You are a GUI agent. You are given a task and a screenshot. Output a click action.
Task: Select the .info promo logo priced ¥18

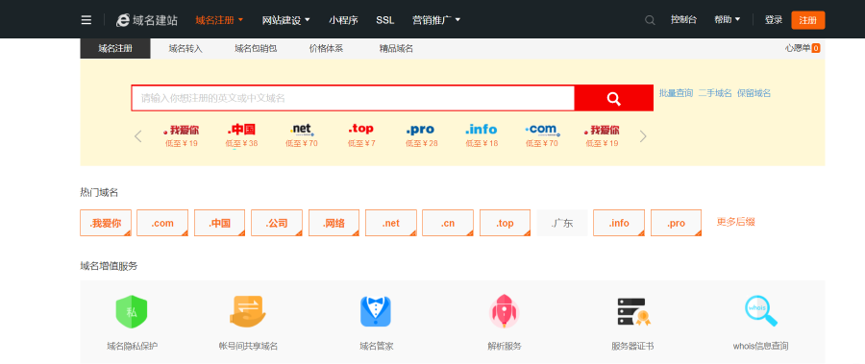click(x=481, y=130)
